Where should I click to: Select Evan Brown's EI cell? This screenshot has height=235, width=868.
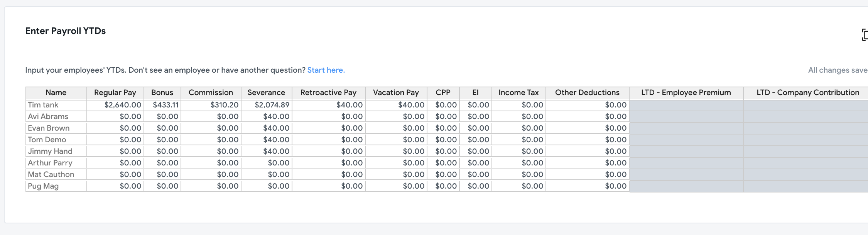pos(476,128)
